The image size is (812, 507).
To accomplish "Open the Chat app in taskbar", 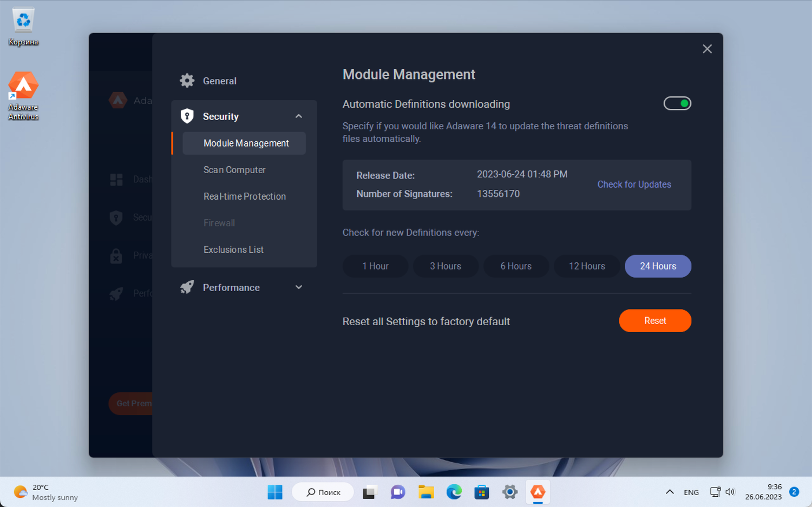I will click(398, 492).
